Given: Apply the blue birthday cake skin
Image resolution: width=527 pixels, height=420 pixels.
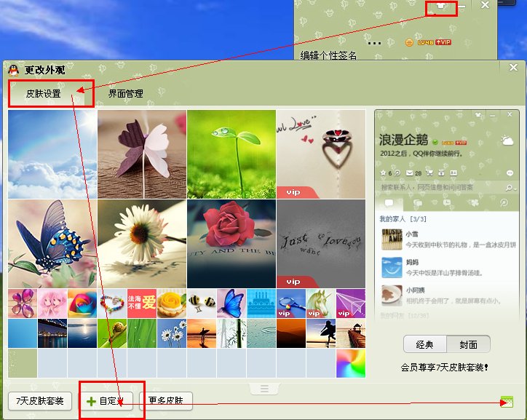Looking at the screenshot, I should click(261, 304).
